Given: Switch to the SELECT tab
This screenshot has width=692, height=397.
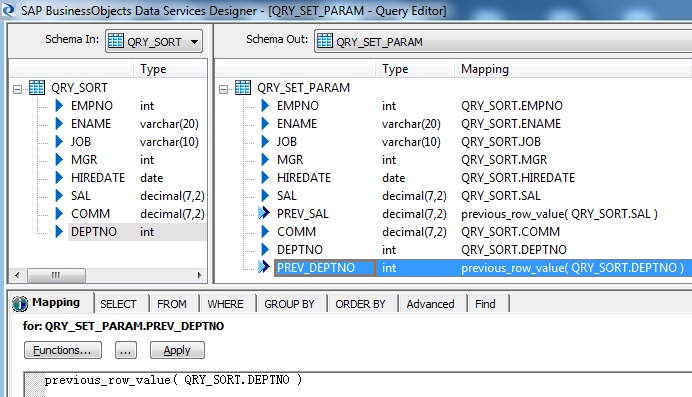Looking at the screenshot, I should point(118,304).
